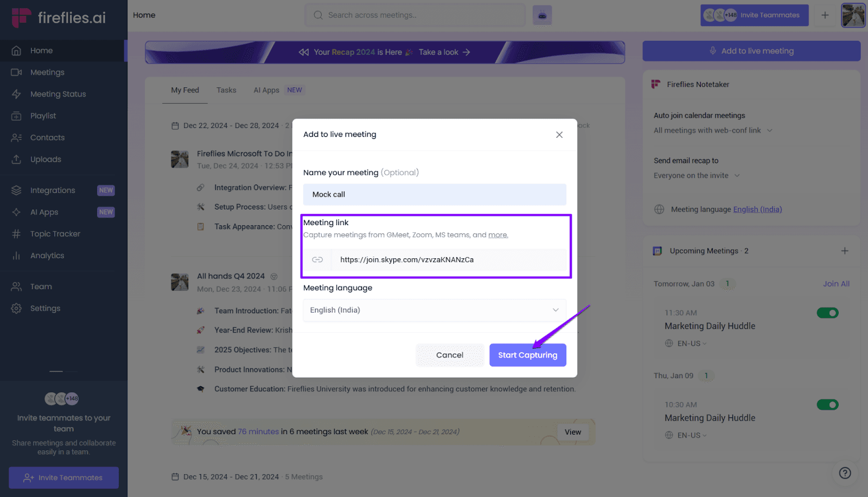Click the Analytics bar chart icon
Image resolution: width=868 pixels, height=497 pixels.
coord(16,256)
